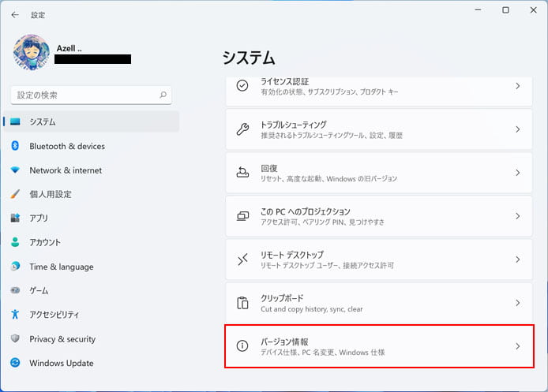Click the アプリ apps icon
Viewport: 548px width, 392px height.
[15, 218]
